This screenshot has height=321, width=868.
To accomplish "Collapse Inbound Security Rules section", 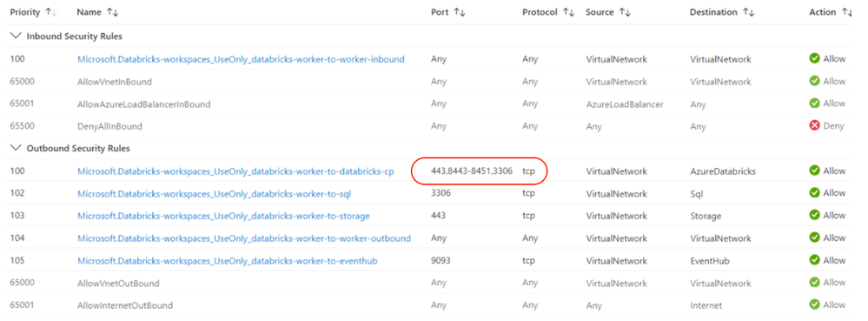I will 16,36.
